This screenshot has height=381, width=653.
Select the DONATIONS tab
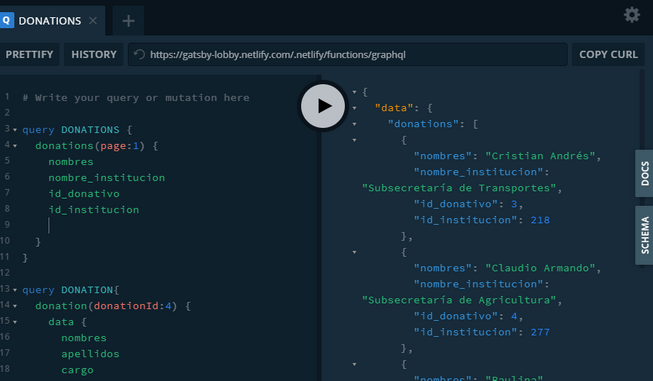click(50, 21)
